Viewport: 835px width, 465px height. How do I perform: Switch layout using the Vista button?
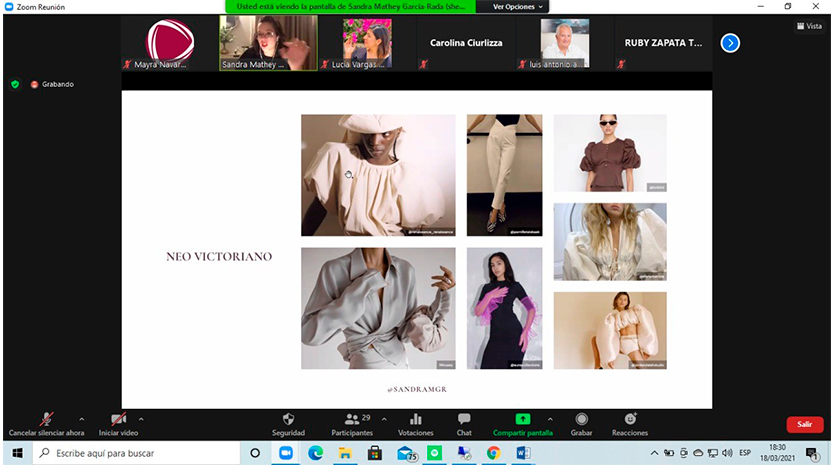(807, 26)
